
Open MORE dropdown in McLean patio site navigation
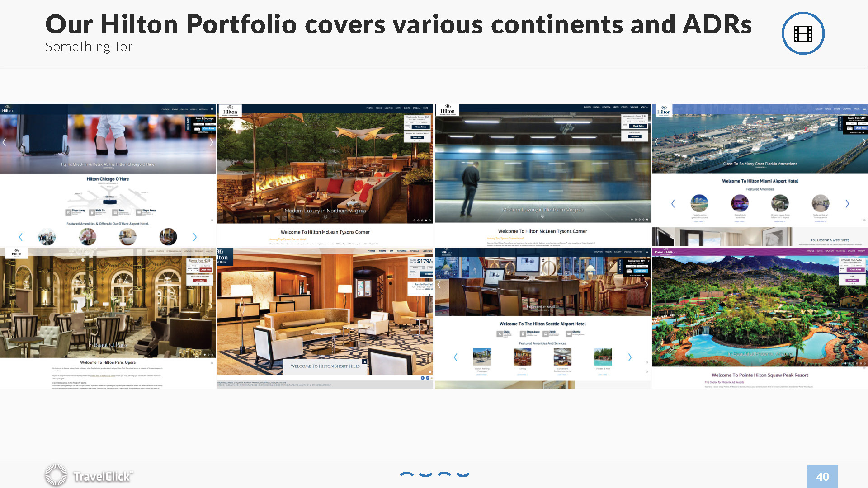tap(426, 108)
